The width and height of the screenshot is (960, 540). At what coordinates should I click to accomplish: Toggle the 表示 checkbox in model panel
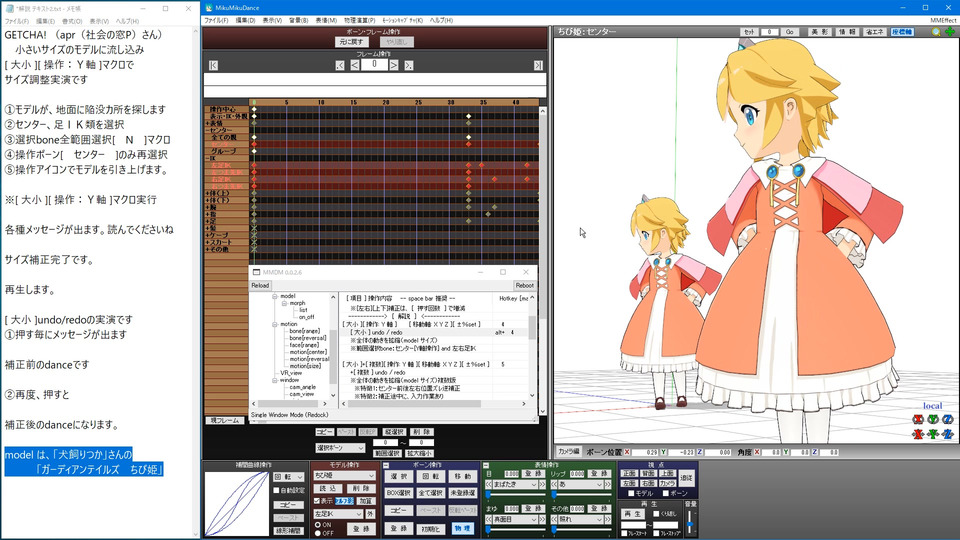(x=317, y=501)
